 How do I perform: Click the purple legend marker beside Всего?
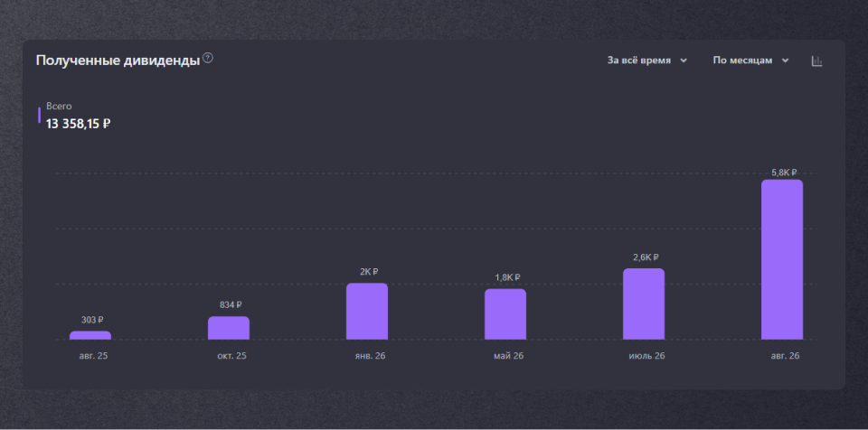pyautogui.click(x=39, y=115)
